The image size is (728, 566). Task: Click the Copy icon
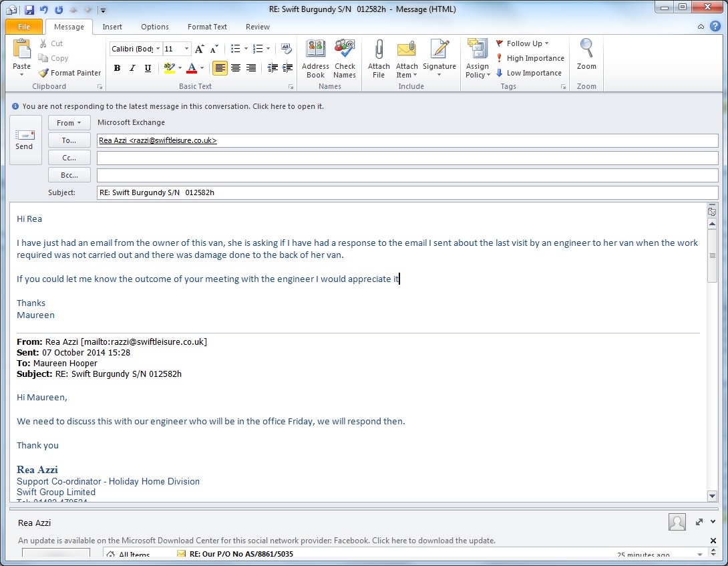point(43,58)
